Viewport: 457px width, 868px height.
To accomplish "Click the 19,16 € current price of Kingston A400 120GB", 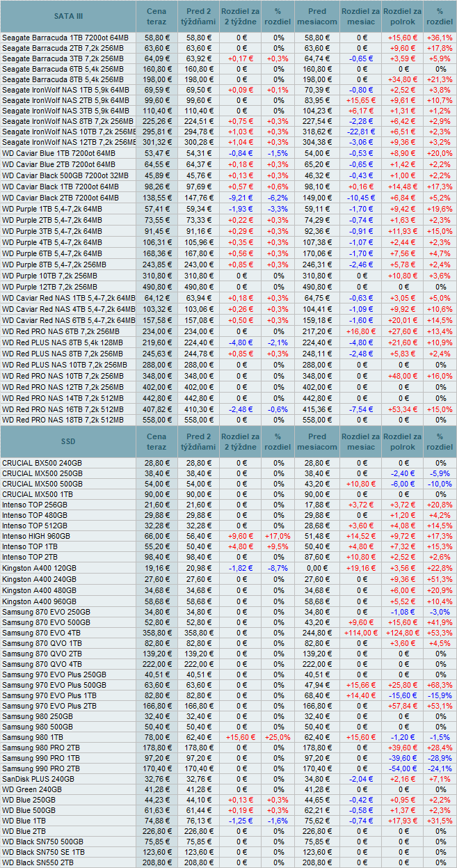I will (157, 568).
